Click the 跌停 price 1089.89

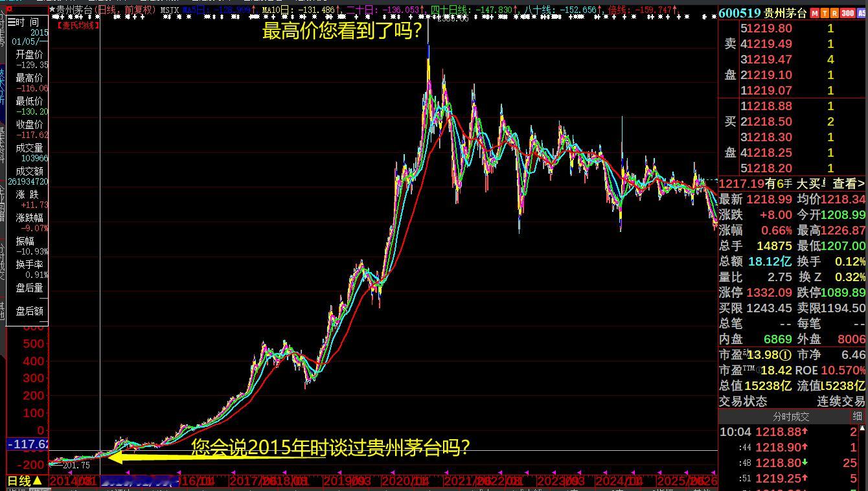pyautogui.click(x=843, y=293)
